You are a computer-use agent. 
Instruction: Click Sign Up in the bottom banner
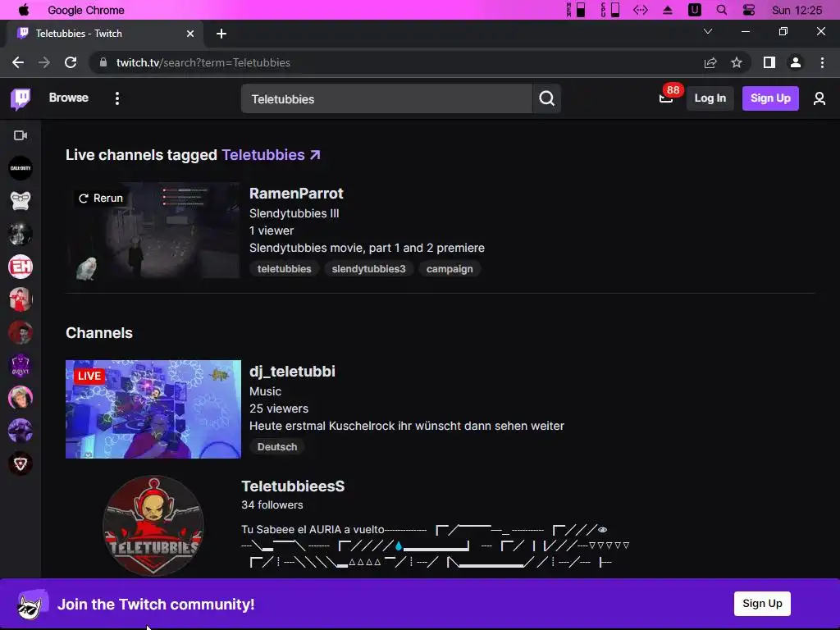click(x=762, y=604)
